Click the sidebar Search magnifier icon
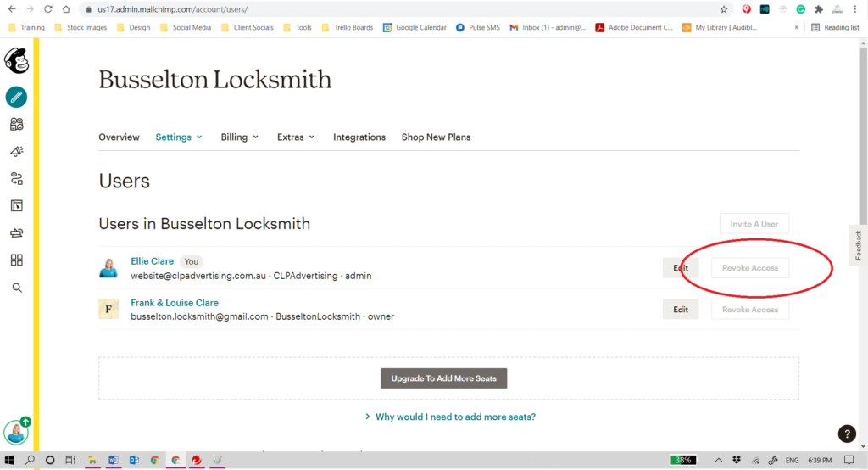868x470 pixels. [x=17, y=288]
